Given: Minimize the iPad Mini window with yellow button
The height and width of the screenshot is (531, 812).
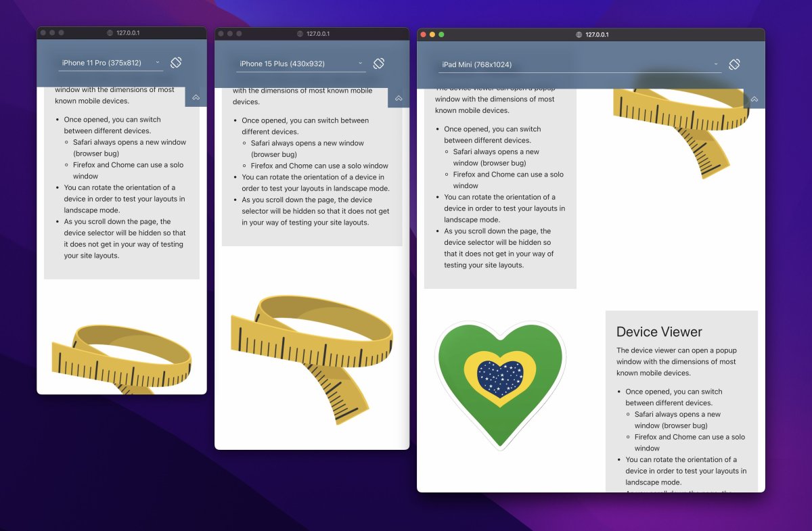Looking at the screenshot, I should click(x=433, y=34).
